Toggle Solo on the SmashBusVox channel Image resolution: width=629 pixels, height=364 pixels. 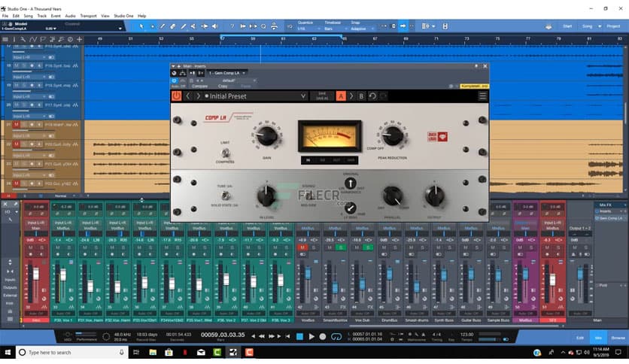[x=341, y=247]
